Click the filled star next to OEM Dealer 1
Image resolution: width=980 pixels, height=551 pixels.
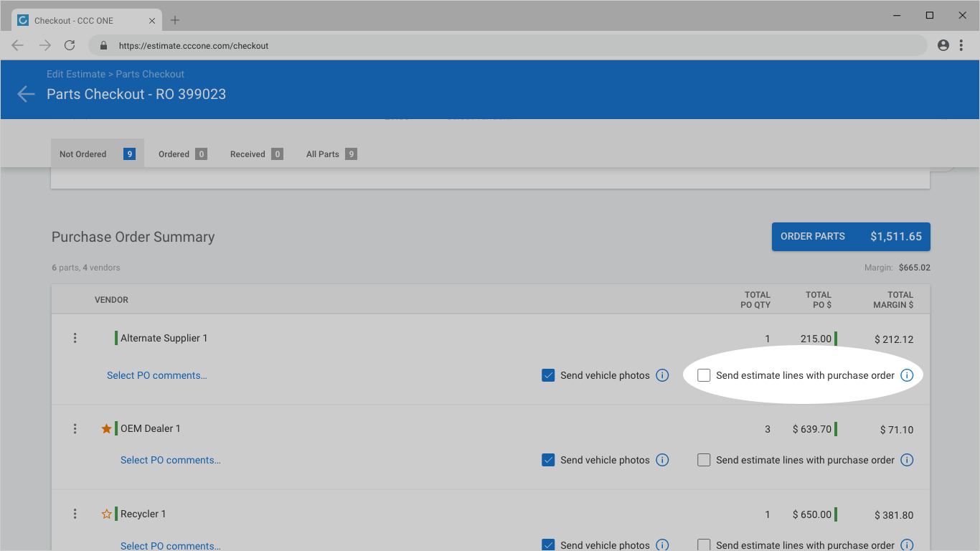click(x=106, y=428)
